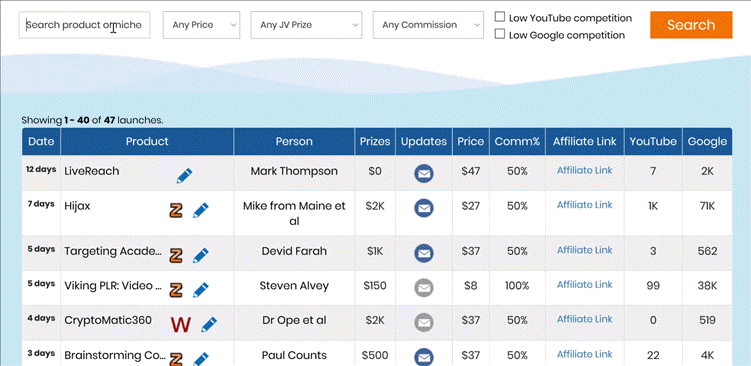
Task: Click the gray mail icon for Steven Alvey row
Action: pos(424,288)
